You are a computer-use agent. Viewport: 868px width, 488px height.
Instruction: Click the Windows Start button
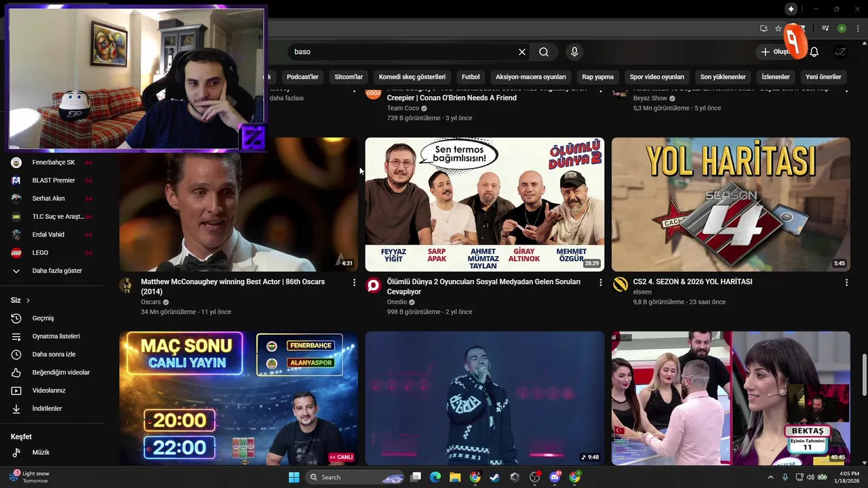point(294,477)
